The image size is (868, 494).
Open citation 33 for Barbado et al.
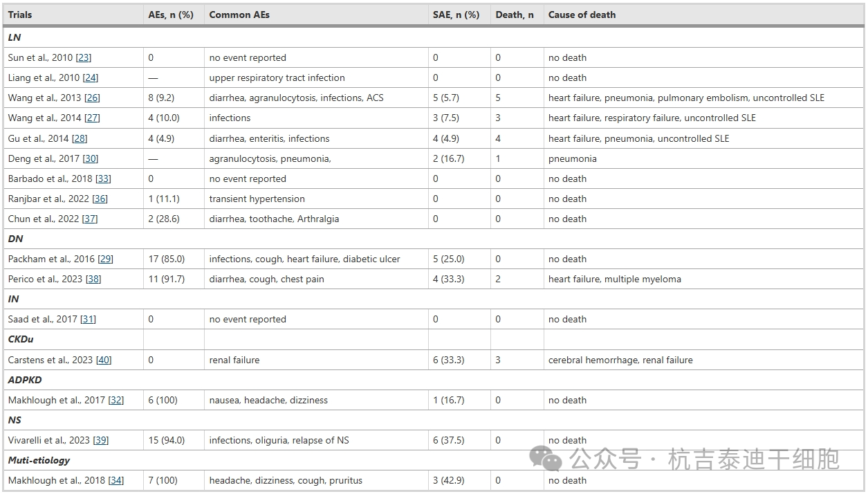103,179
